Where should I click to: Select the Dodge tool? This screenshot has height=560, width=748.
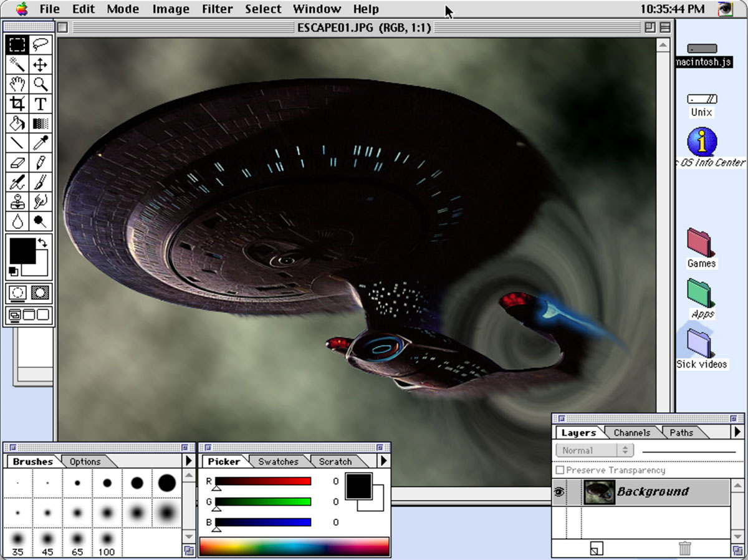click(41, 221)
